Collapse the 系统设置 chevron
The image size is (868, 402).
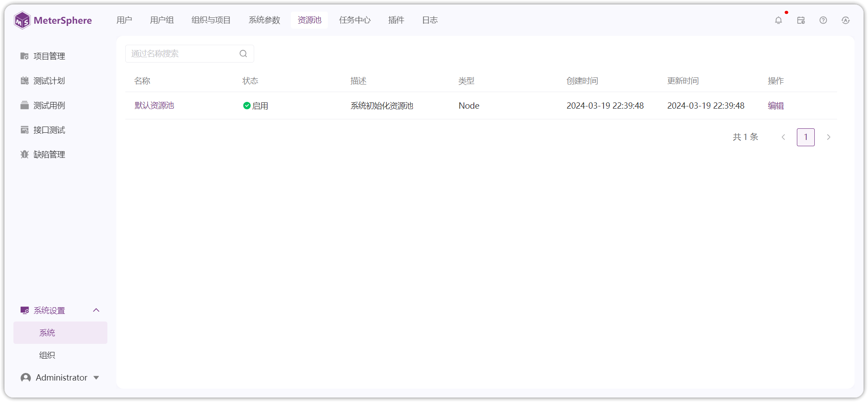[96, 310]
